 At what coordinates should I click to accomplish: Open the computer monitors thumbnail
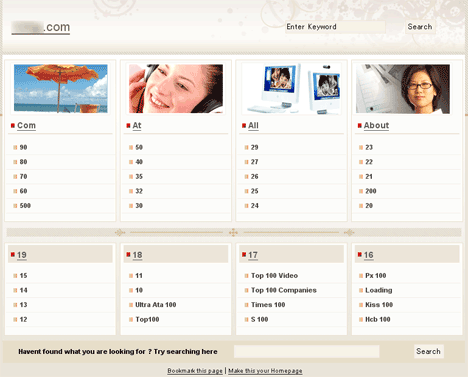click(292, 89)
